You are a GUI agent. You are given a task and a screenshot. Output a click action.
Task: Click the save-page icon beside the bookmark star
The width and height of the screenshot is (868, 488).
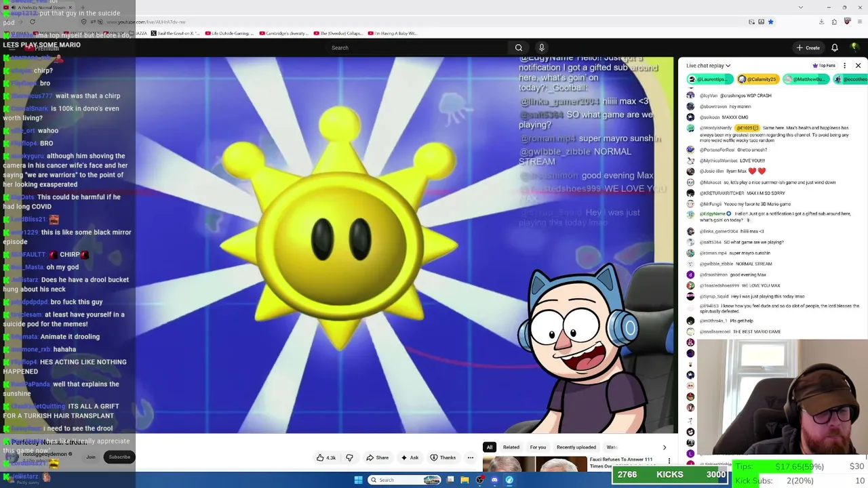[x=762, y=22]
